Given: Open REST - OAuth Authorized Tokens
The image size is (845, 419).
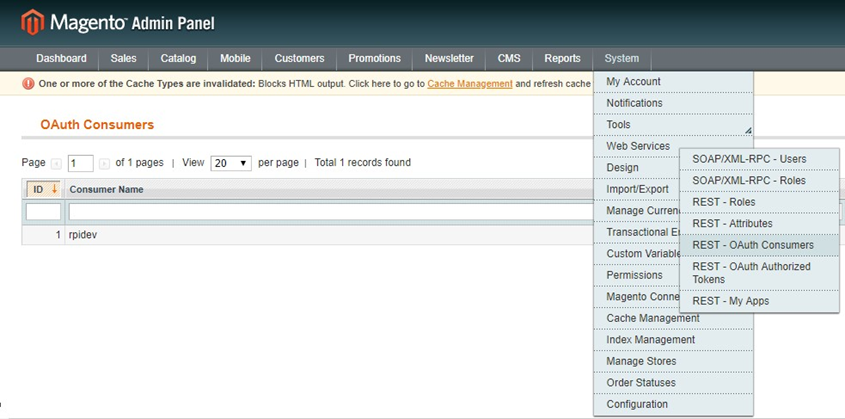Looking at the screenshot, I should click(x=751, y=273).
